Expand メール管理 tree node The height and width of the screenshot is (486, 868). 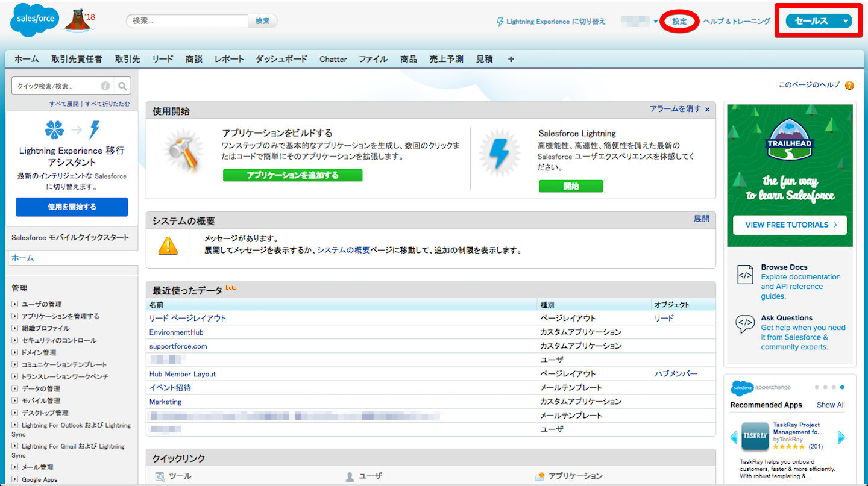point(15,467)
